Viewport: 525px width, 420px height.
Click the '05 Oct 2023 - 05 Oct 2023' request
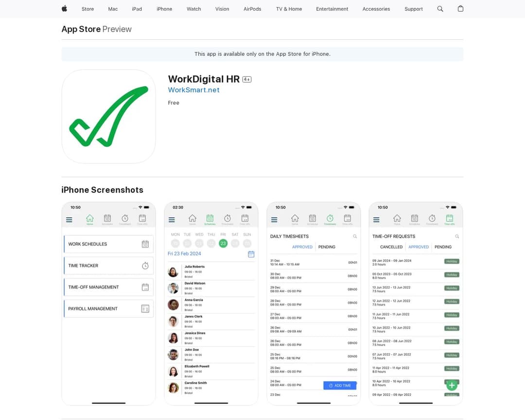416,276
